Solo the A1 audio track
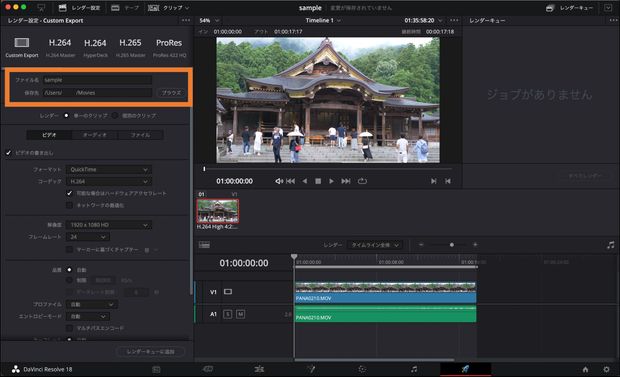The height and width of the screenshot is (377, 620). point(227,314)
